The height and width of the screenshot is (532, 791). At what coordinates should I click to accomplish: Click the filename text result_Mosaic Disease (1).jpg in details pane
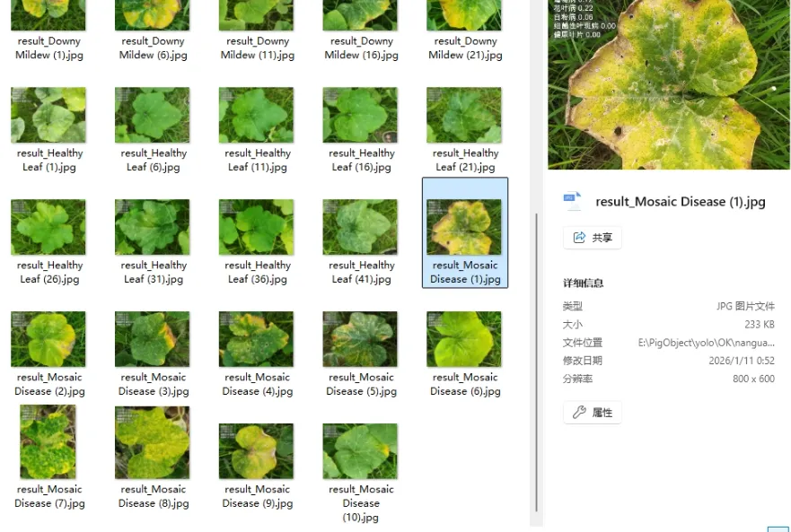[681, 201]
